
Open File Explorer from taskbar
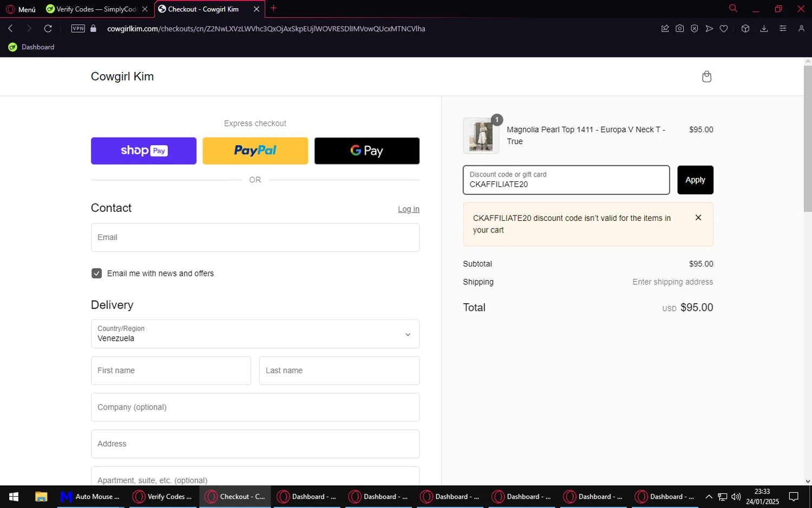pos(41,497)
